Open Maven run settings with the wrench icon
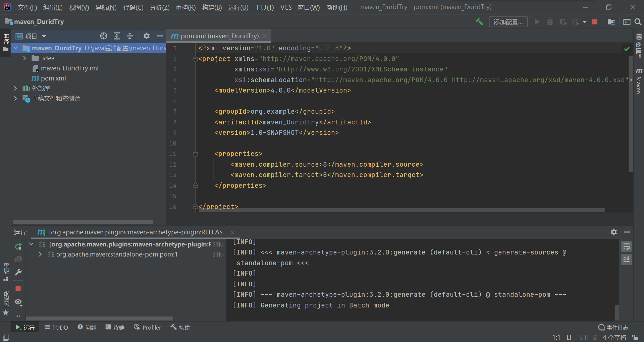 (18, 272)
